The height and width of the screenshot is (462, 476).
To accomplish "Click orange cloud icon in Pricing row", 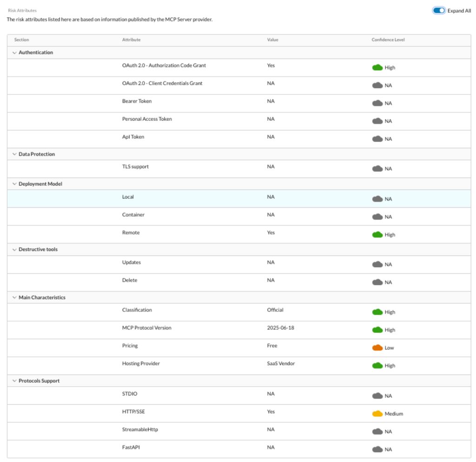I will [x=377, y=348].
